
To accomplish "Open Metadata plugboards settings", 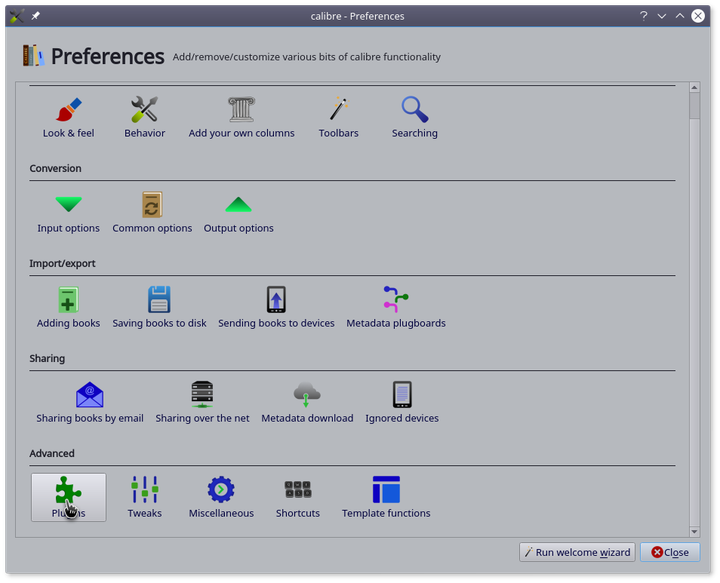I will click(x=396, y=307).
